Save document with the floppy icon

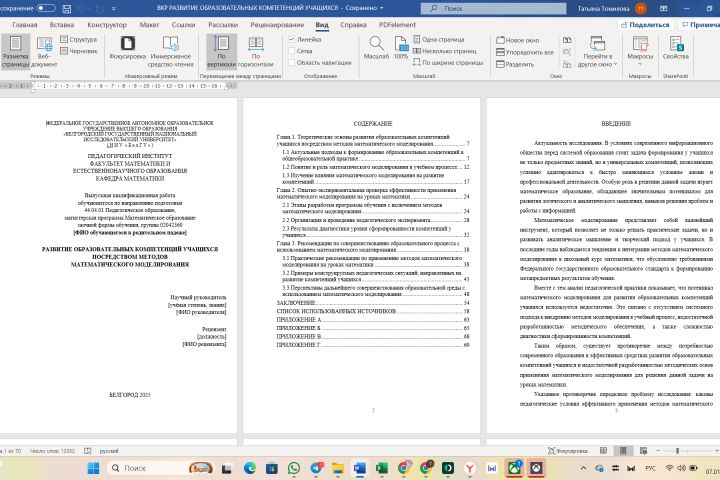pyautogui.click(x=67, y=8)
